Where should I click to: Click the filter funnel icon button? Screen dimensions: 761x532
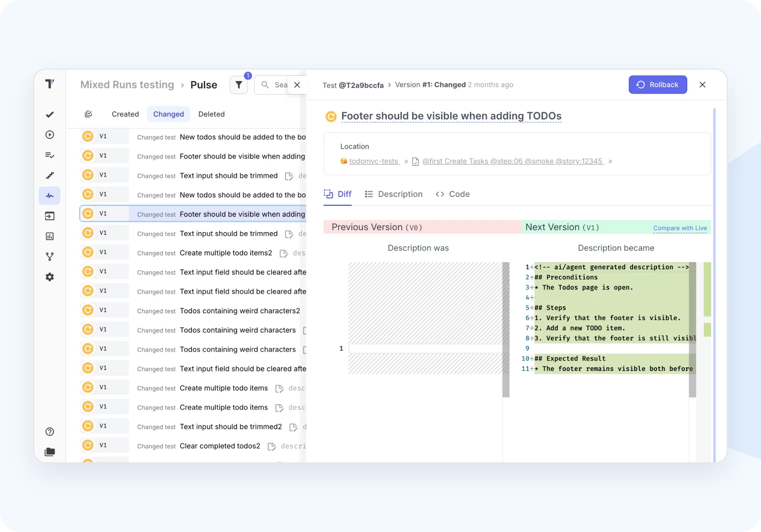[239, 85]
